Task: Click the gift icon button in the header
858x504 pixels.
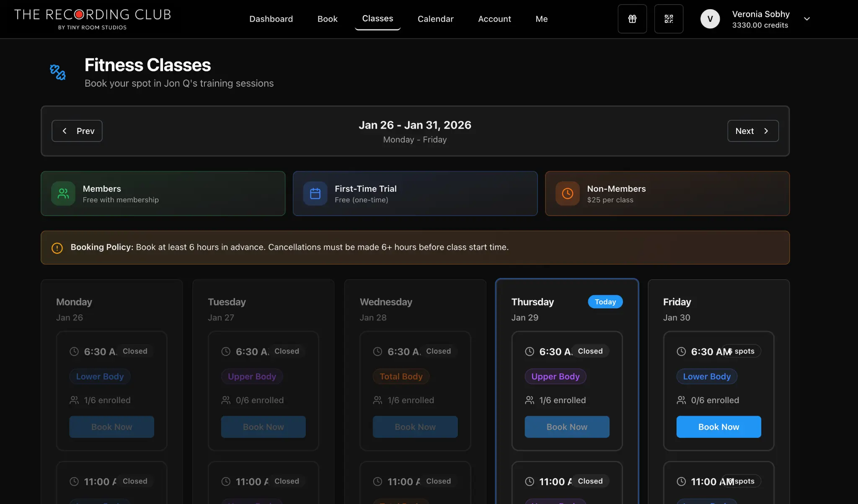Action: [632, 19]
